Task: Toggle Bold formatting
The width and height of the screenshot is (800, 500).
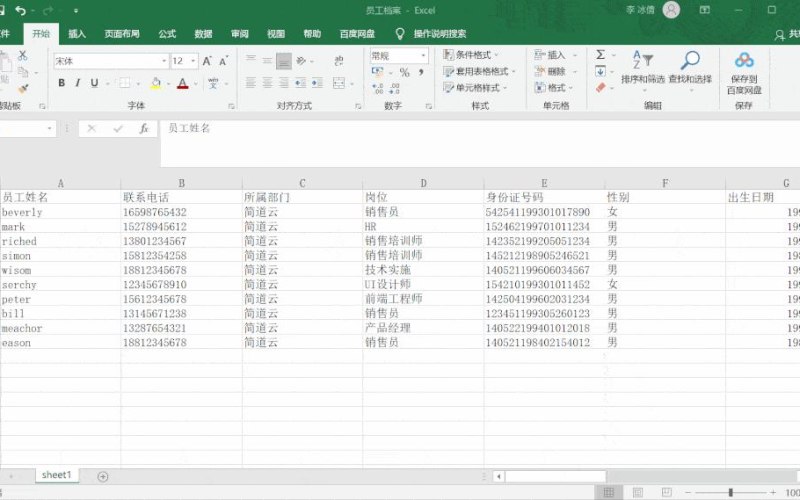Action: coord(61,83)
